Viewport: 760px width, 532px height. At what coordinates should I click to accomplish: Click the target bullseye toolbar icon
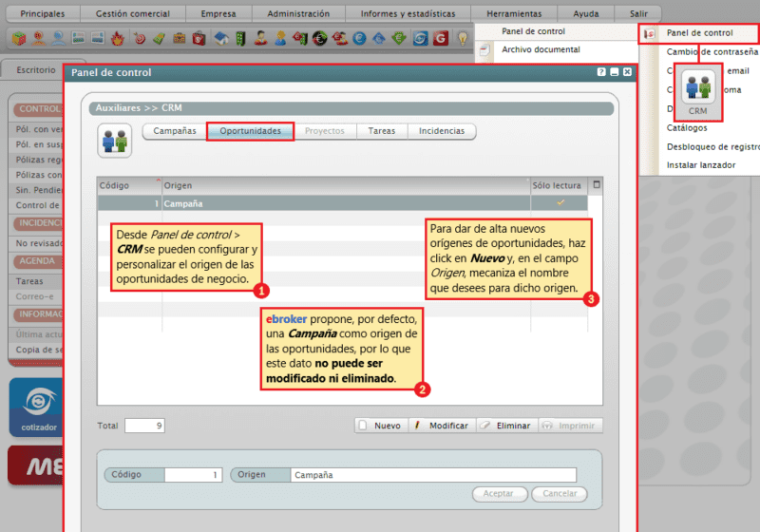(140, 39)
